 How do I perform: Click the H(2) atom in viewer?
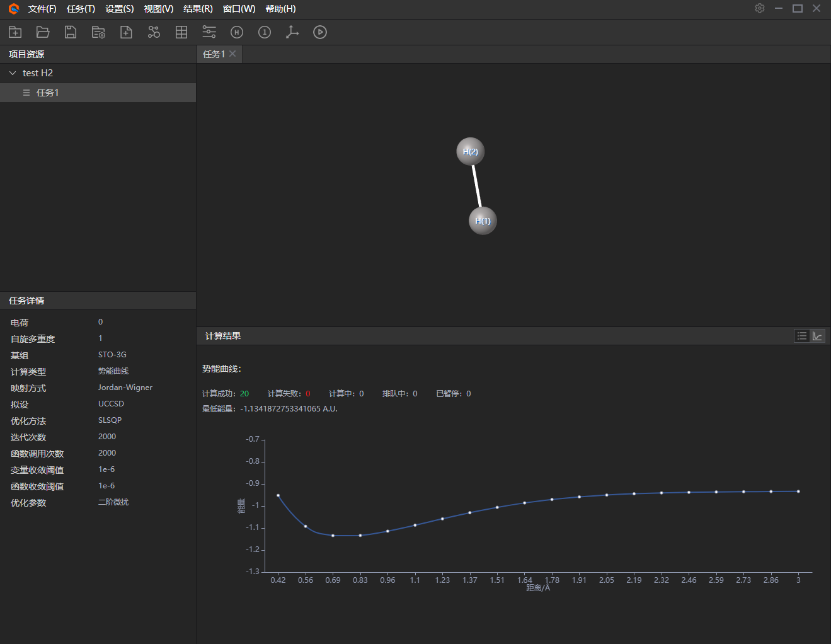point(470,151)
